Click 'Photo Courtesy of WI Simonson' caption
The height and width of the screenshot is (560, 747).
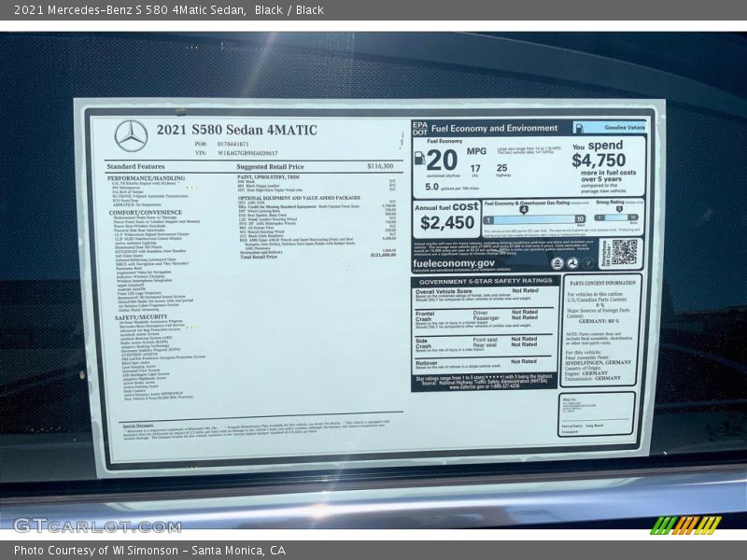pos(96,551)
